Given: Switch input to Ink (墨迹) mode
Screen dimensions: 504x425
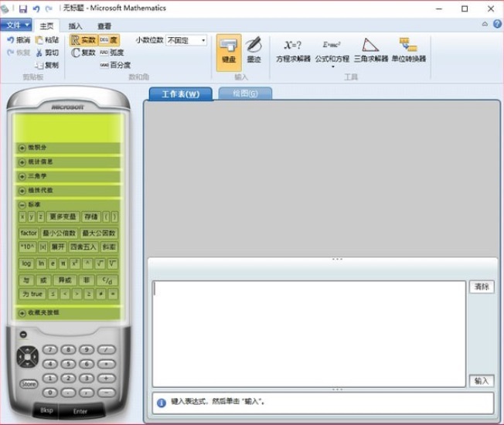Looking at the screenshot, I should point(254,51).
